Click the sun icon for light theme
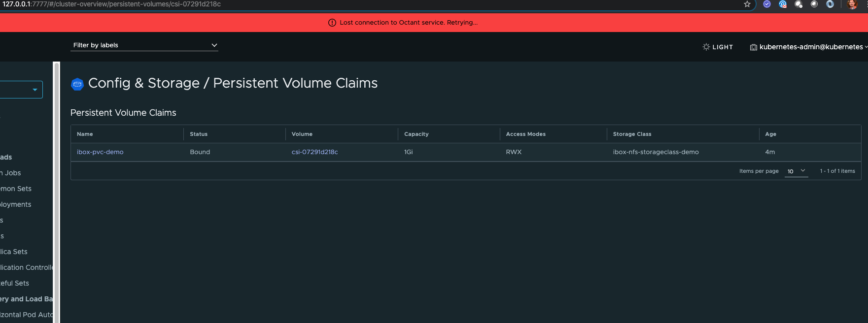Image resolution: width=868 pixels, height=323 pixels. pyautogui.click(x=706, y=47)
